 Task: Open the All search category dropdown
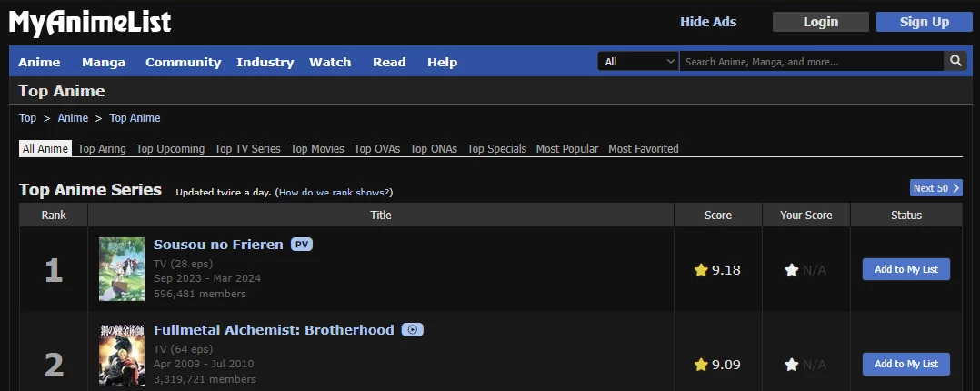click(638, 61)
